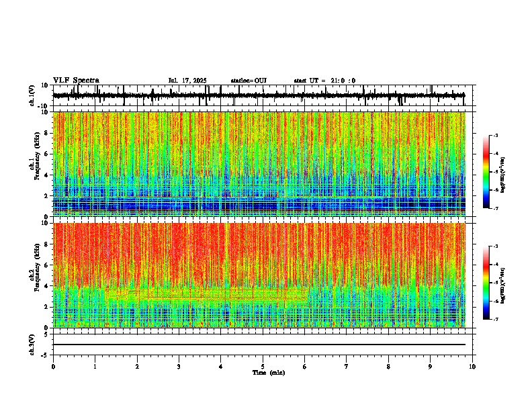Click the "9" tick label on Time axis

(430, 367)
